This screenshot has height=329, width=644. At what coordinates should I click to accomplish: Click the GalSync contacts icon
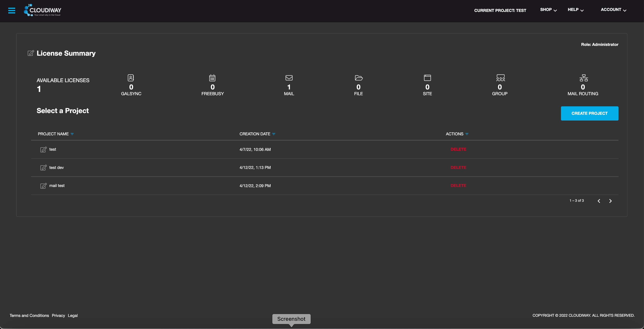pyautogui.click(x=131, y=78)
